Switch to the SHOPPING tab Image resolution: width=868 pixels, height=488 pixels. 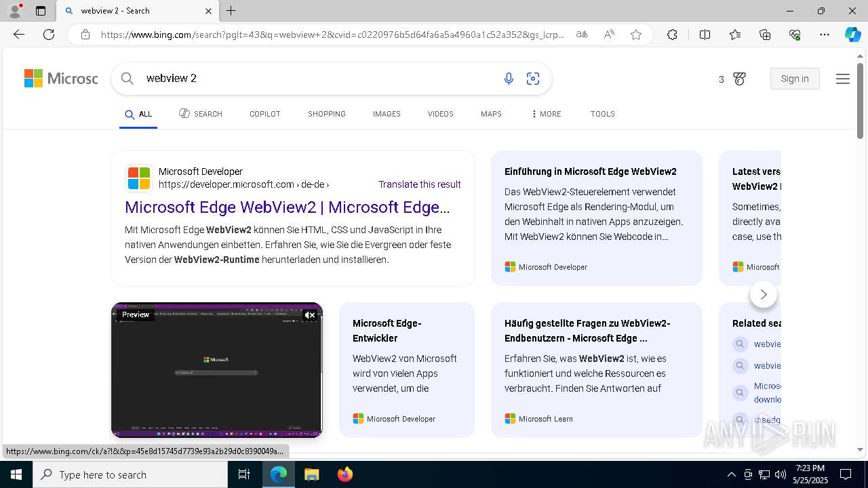[x=327, y=114]
